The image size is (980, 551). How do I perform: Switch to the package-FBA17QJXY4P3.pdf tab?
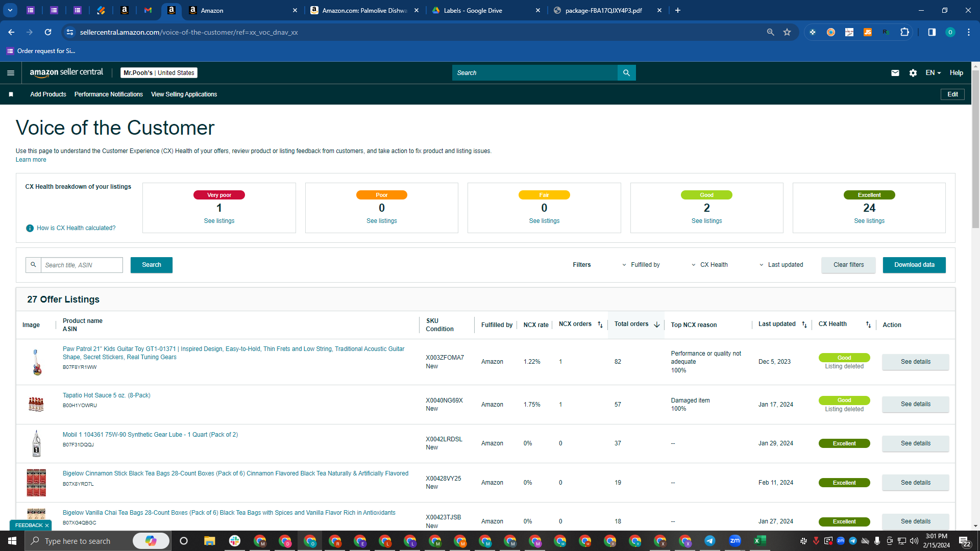606,10
